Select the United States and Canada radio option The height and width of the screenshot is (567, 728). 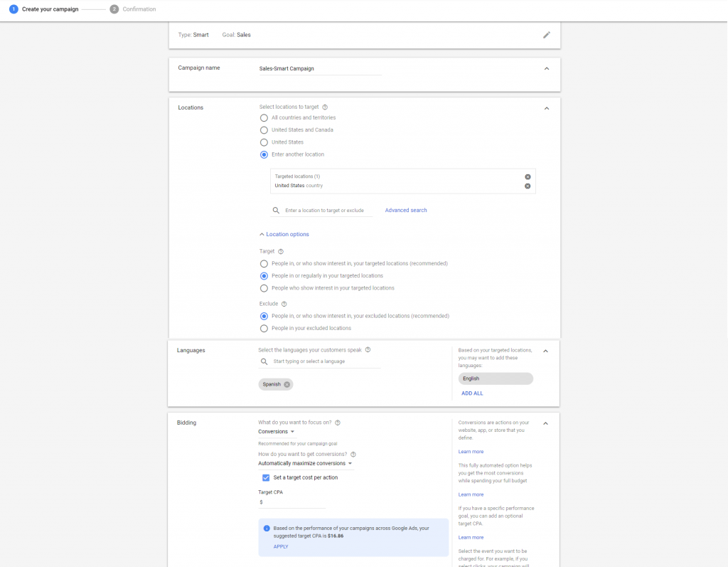[x=264, y=129]
